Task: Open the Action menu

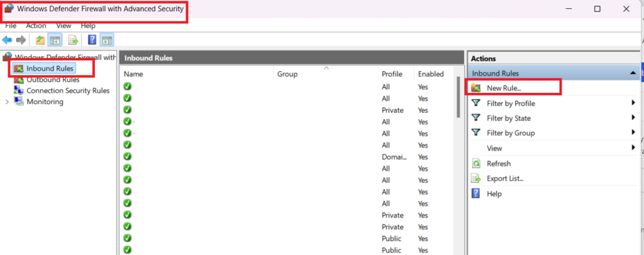Action: [36, 25]
